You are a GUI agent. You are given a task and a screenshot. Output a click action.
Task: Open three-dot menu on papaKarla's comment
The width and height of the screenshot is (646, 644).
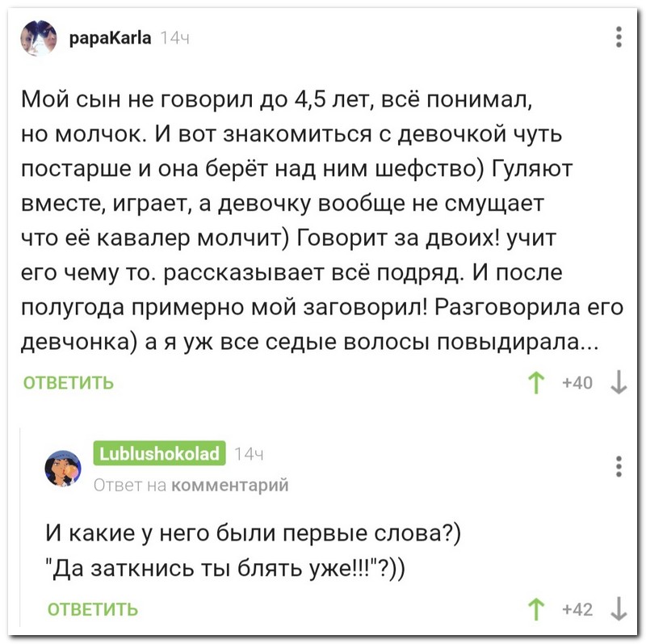coord(619,37)
